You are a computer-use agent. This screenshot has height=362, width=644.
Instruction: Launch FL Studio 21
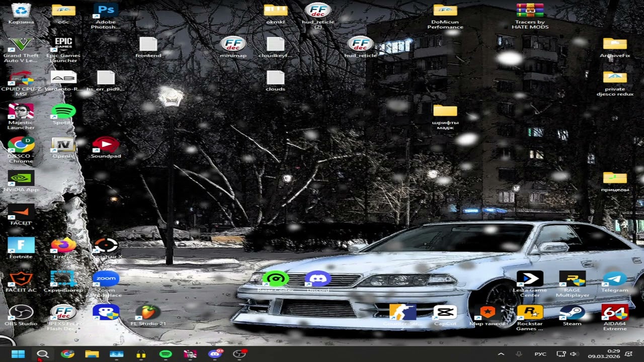pyautogui.click(x=148, y=315)
